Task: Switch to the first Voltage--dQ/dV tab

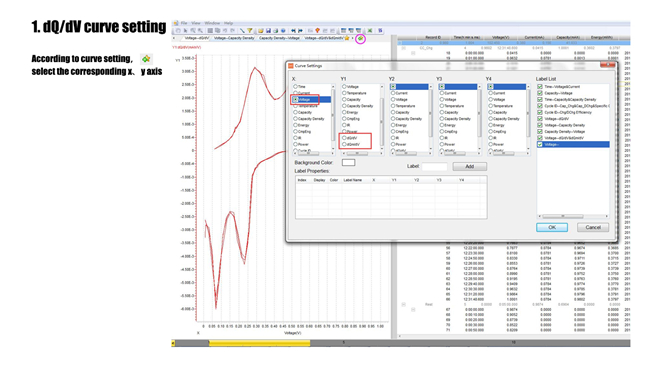Action: click(196, 38)
